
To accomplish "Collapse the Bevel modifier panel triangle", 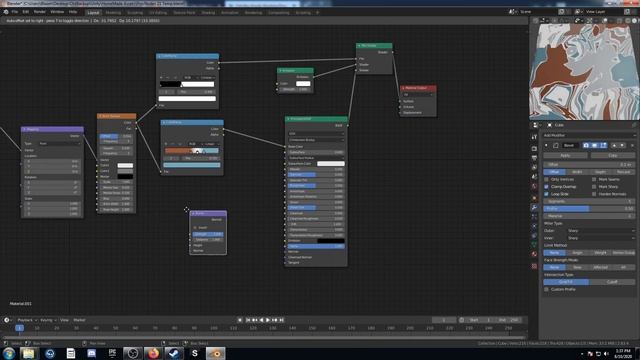I will tap(546, 145).
